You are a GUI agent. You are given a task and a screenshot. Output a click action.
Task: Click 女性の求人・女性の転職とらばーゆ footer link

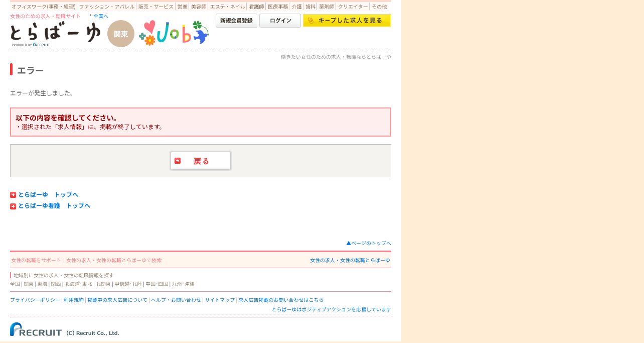point(350,260)
